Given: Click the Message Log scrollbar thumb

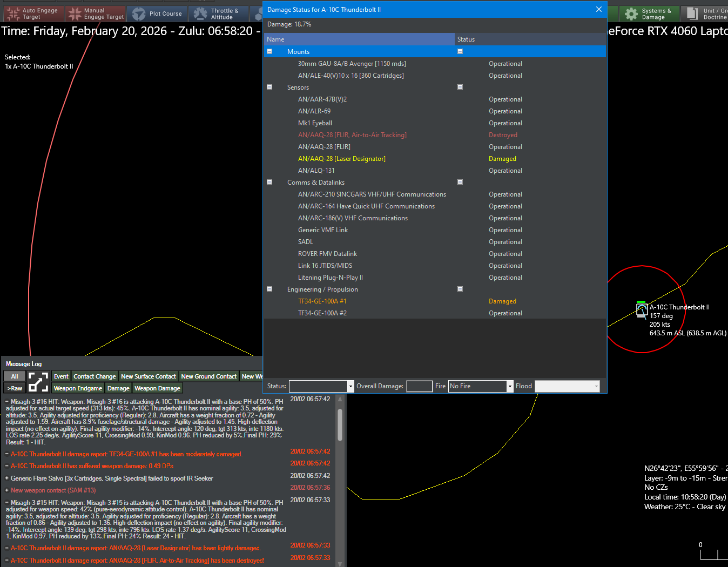Looking at the screenshot, I should 340,425.
